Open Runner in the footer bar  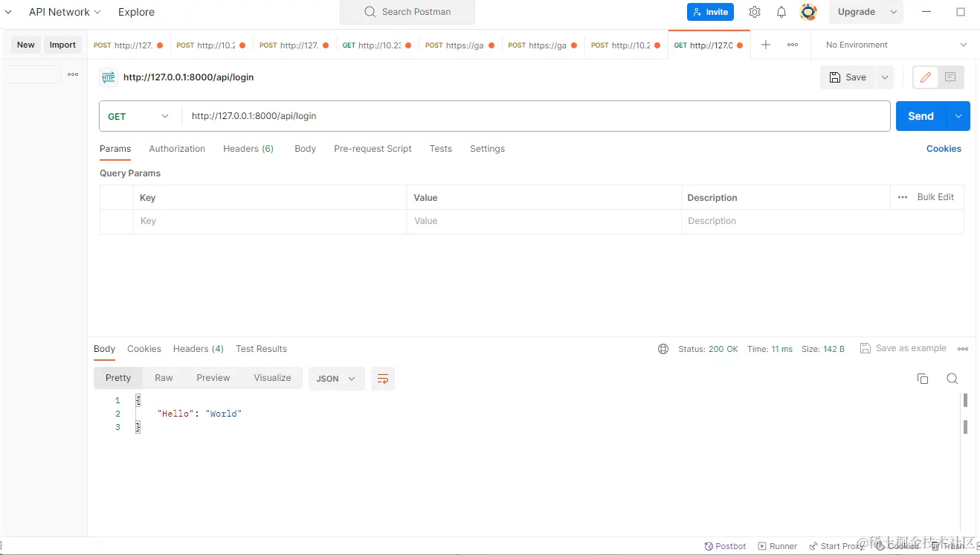[777, 546]
